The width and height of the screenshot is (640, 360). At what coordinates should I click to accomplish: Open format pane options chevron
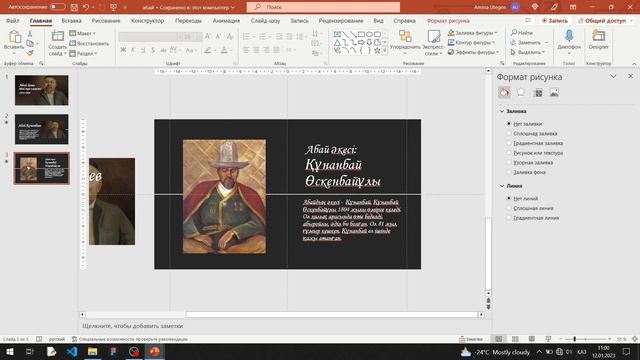(613, 76)
